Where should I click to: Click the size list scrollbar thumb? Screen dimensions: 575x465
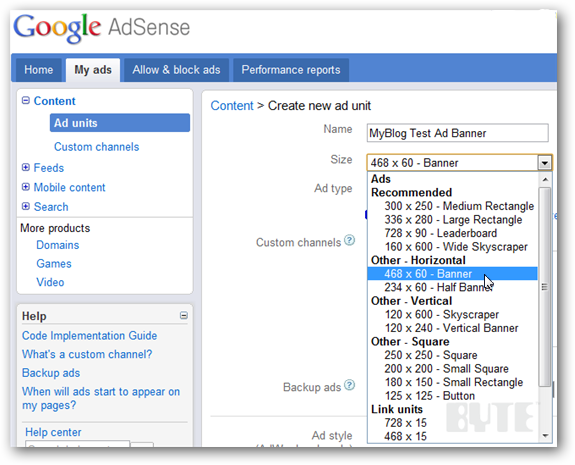pos(545,287)
